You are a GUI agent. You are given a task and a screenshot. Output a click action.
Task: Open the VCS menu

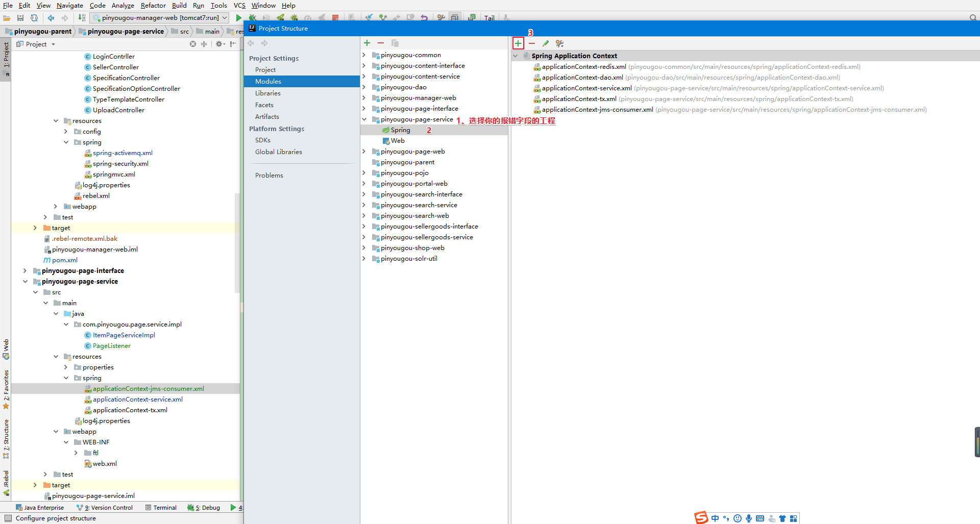coord(239,5)
